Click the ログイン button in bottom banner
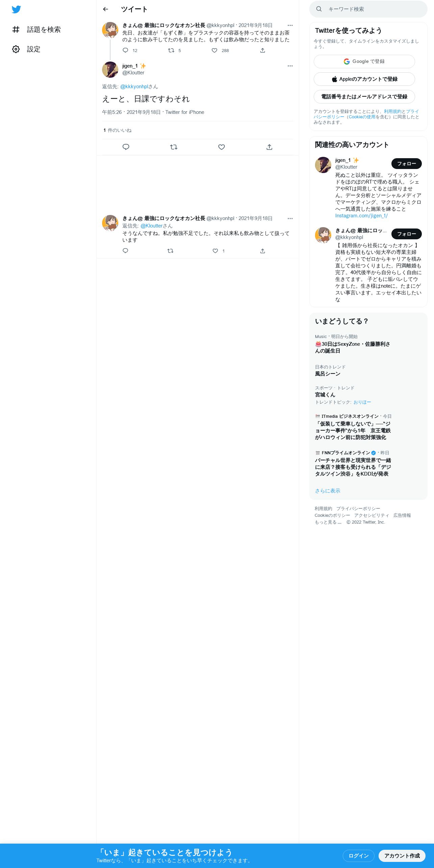The width and height of the screenshot is (434, 868). [x=358, y=855]
